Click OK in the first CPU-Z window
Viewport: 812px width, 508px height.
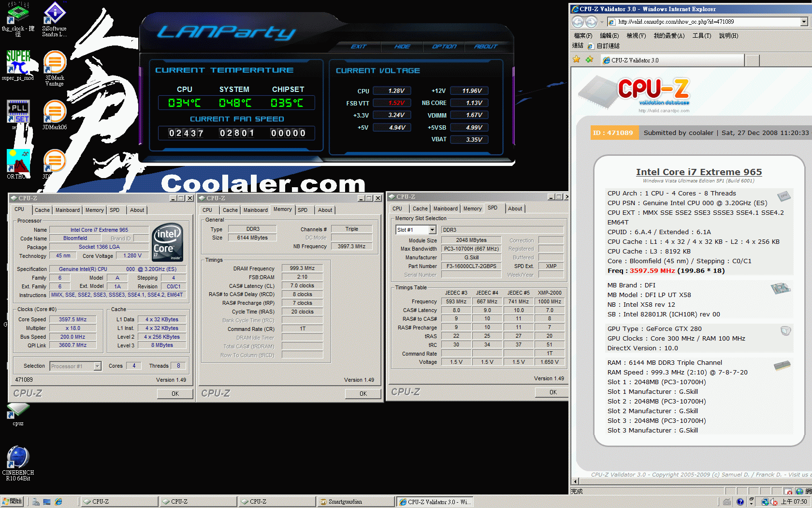175,394
